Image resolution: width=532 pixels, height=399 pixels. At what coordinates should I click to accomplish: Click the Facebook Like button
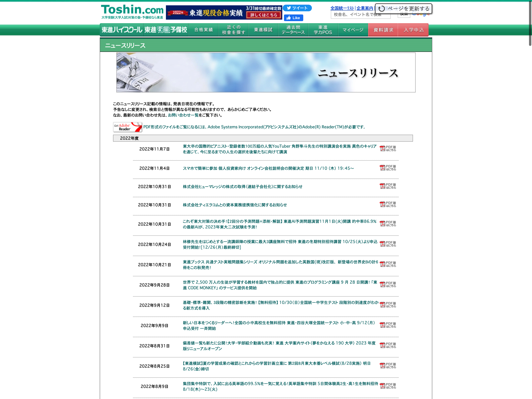(293, 18)
